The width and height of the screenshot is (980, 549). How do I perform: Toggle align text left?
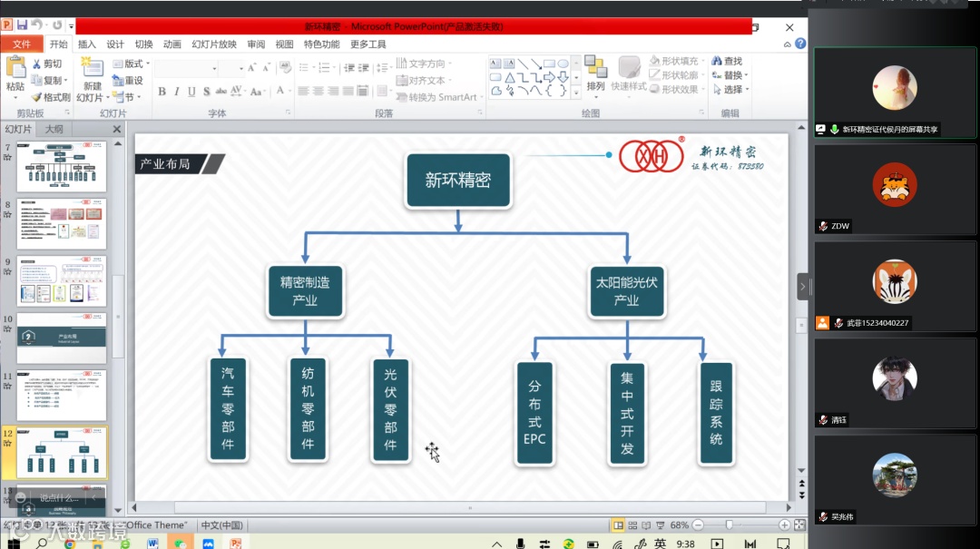[x=303, y=92]
